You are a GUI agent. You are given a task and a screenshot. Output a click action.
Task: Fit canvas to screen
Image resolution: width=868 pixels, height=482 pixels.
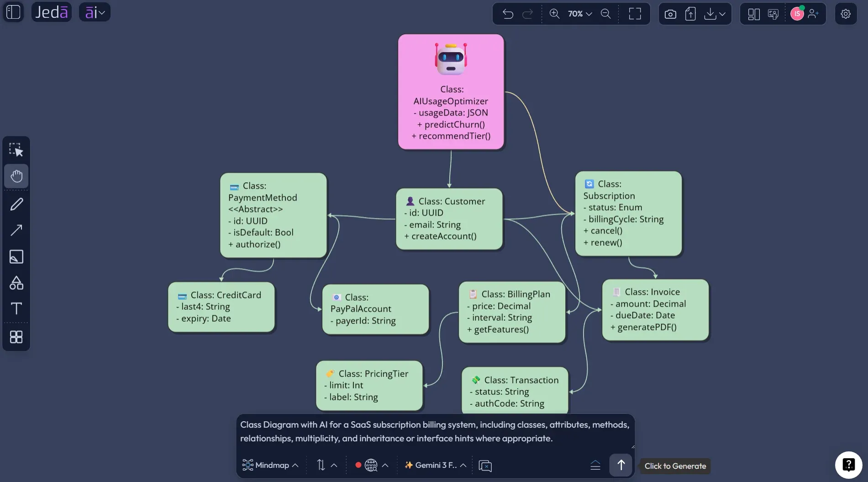tap(635, 14)
